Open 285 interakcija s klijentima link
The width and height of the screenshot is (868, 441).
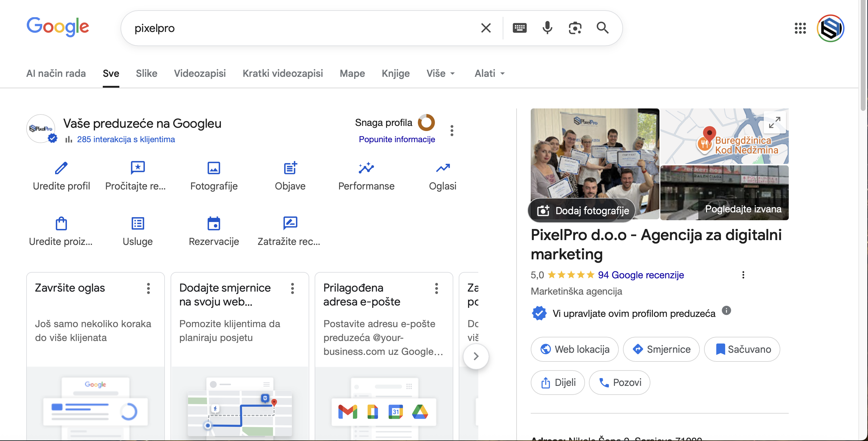tap(126, 139)
